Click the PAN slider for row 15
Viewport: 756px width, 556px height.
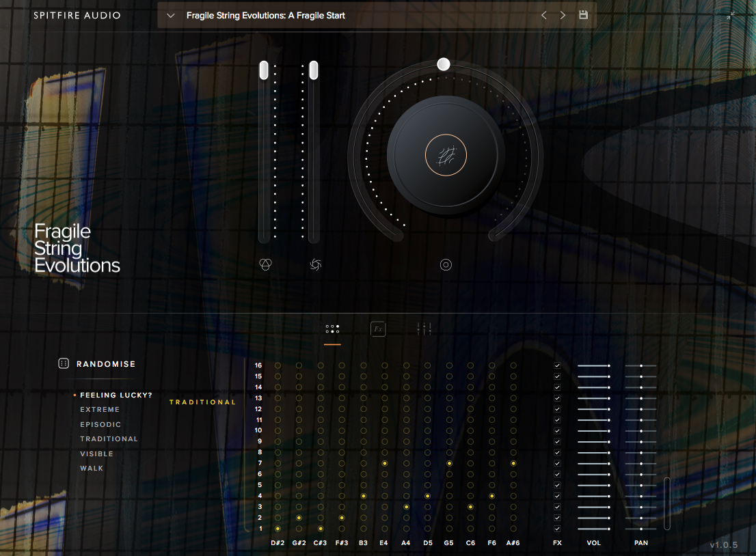pos(640,377)
